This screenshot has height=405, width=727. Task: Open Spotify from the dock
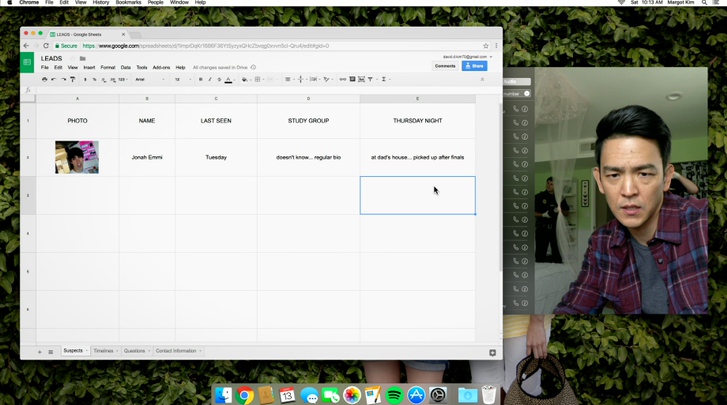tap(395, 395)
